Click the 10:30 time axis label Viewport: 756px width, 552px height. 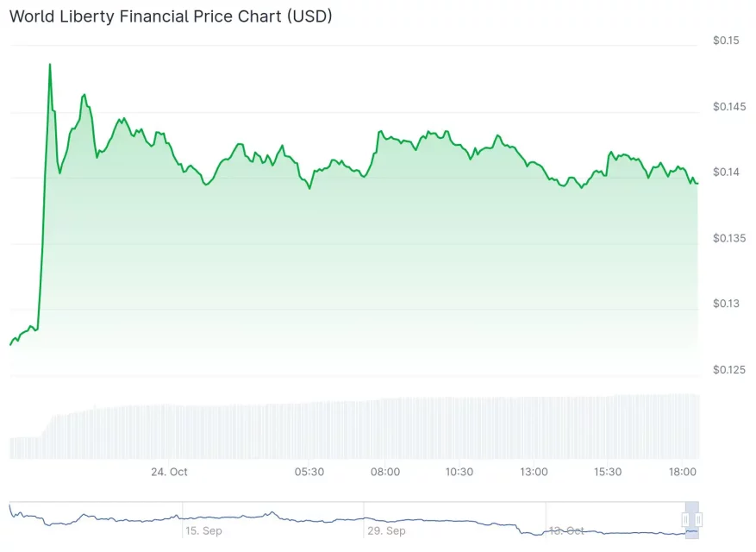click(459, 472)
